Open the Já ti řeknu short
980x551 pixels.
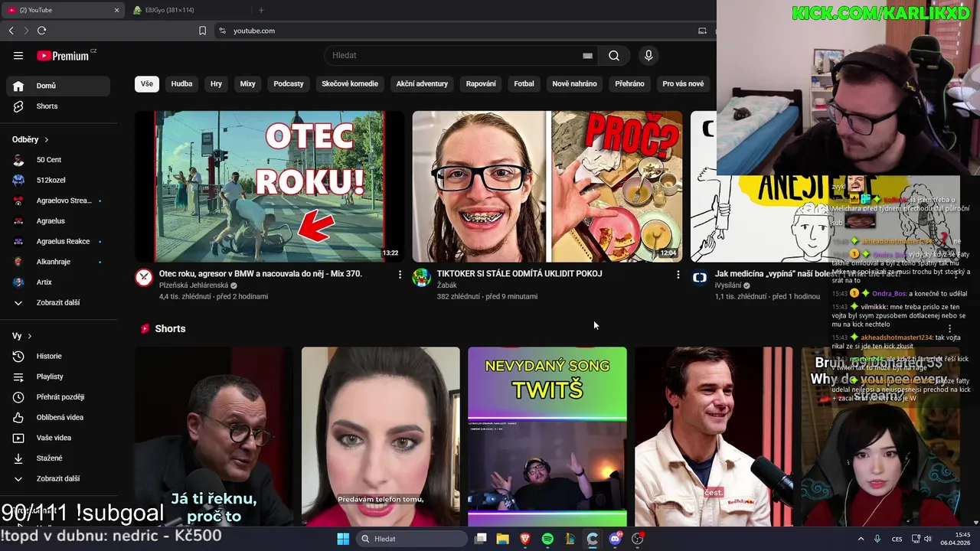[214, 437]
